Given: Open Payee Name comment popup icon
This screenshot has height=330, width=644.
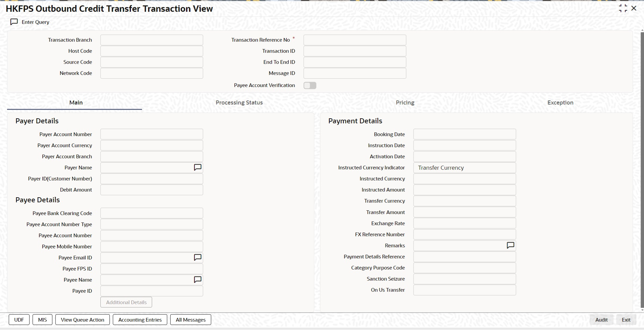Looking at the screenshot, I should pos(197,280).
